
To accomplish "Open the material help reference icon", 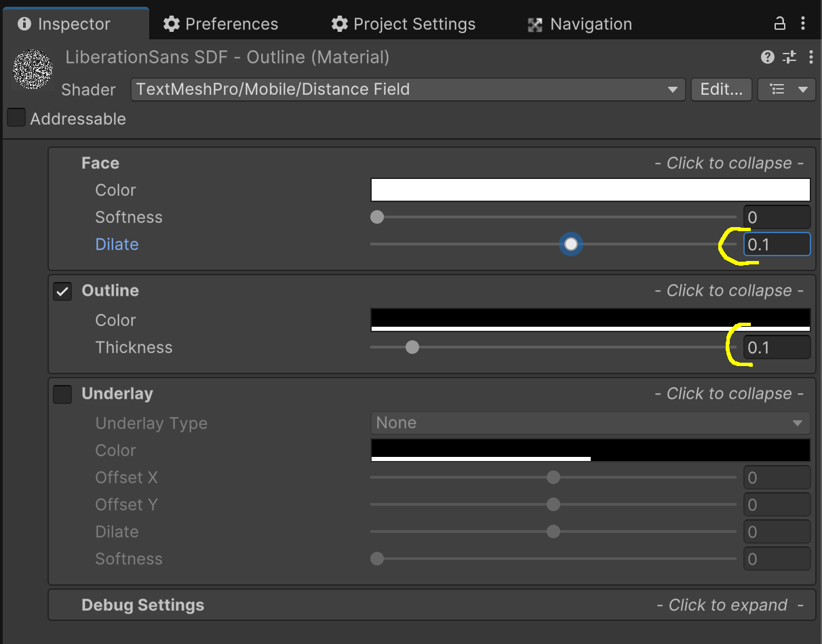I will [768, 57].
